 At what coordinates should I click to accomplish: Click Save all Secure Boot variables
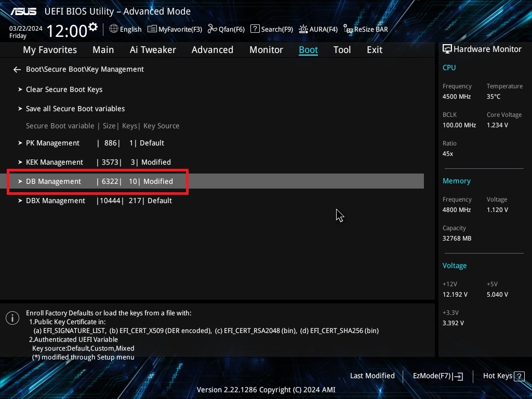click(x=75, y=109)
